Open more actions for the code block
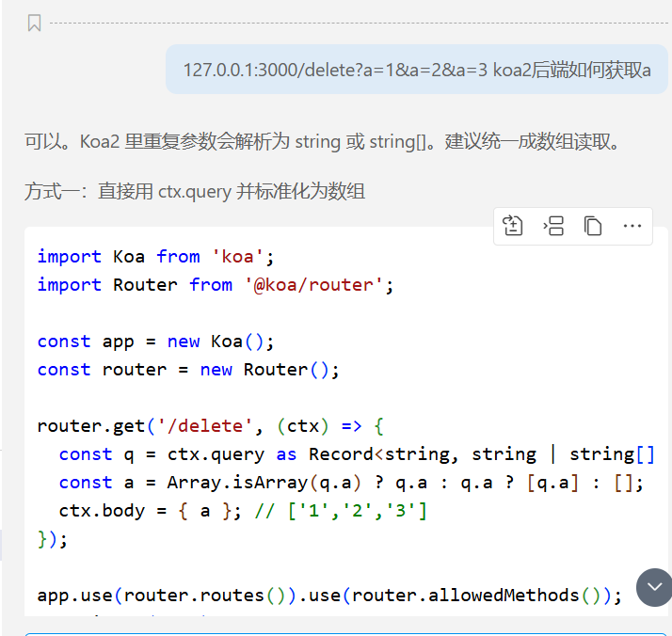 [632, 226]
